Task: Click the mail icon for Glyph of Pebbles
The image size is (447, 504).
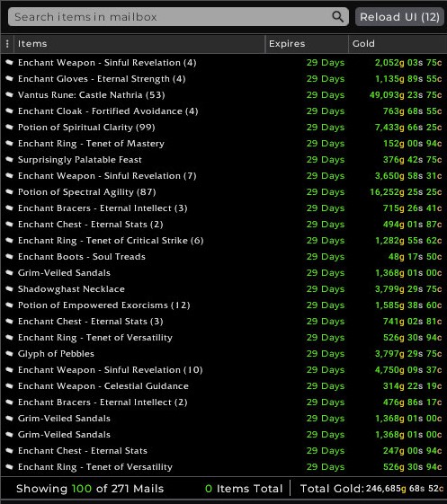Action: pyautogui.click(x=9, y=354)
